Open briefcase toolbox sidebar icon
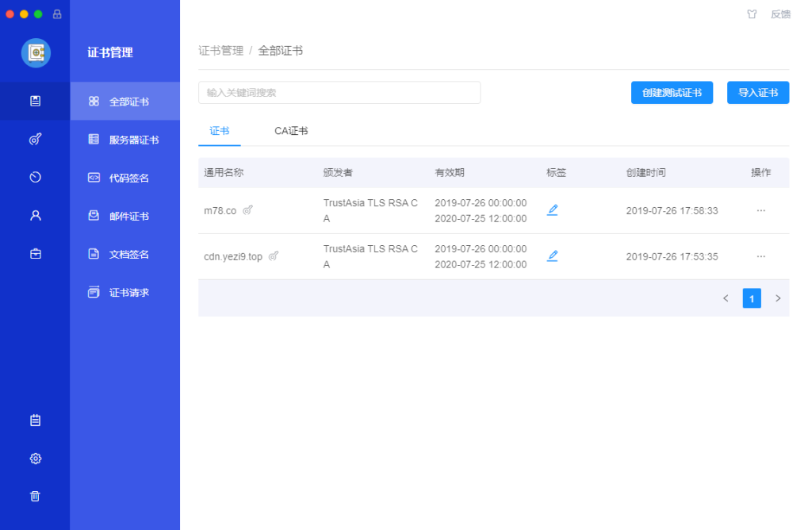812x530 pixels. pyautogui.click(x=35, y=254)
